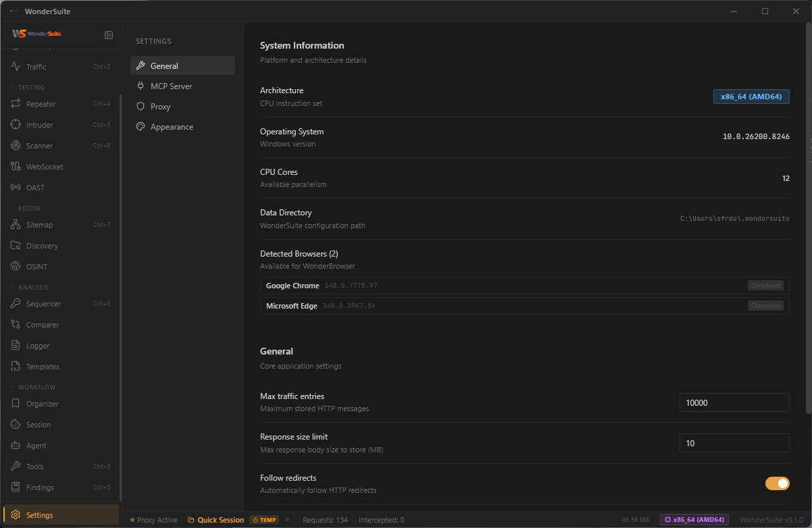
Task: Focus the Response size limit field
Action: tap(734, 443)
